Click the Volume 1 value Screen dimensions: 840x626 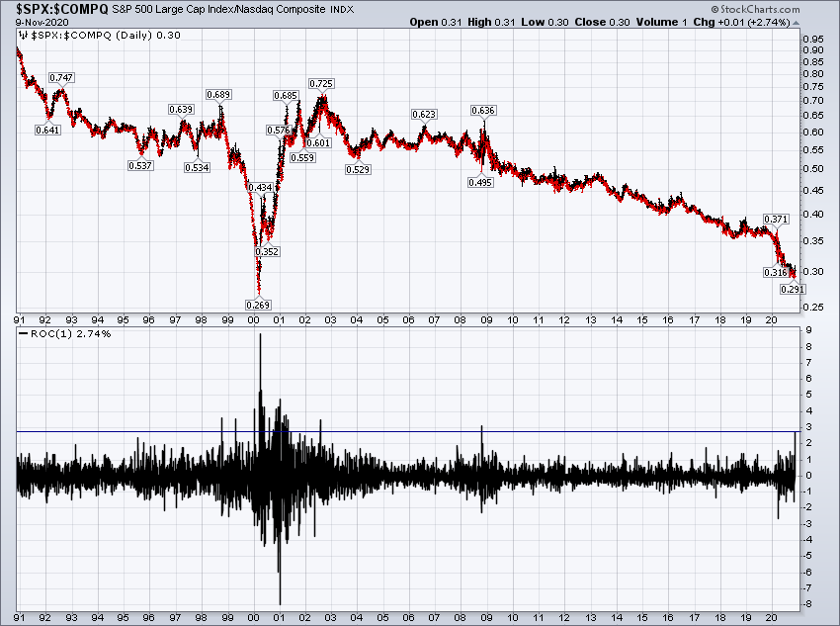661,22
